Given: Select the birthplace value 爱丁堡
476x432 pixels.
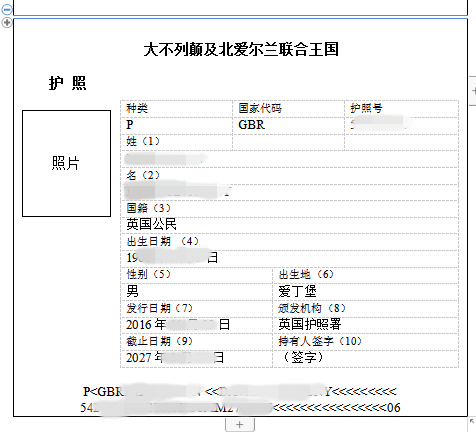Looking at the screenshot, I should pyautogui.click(x=297, y=291).
